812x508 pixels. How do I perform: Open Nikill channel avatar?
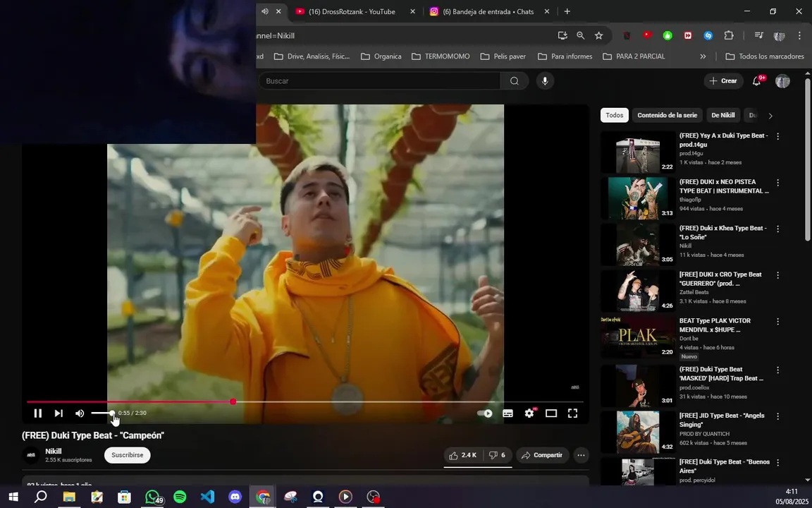[31, 455]
